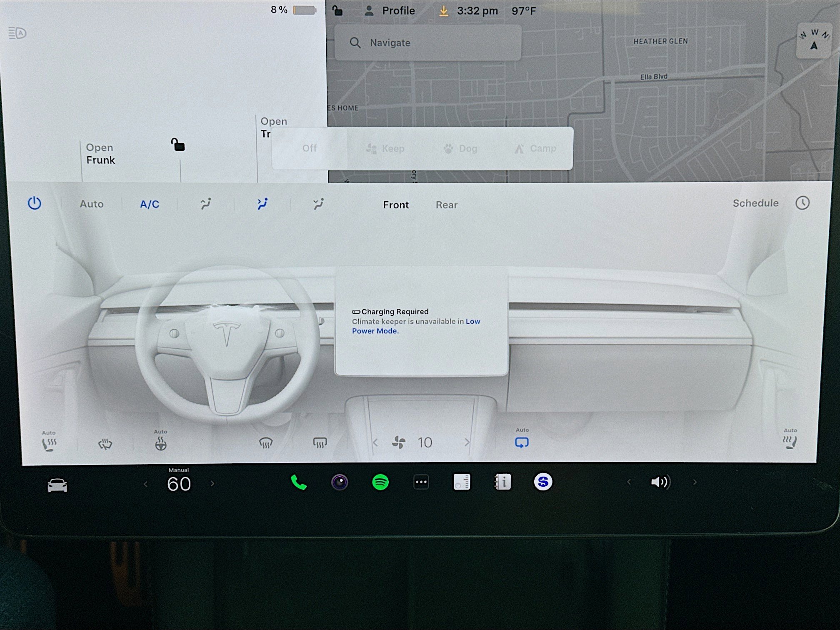Launch Spotify from the dock
This screenshot has width=840, height=630.
point(380,482)
